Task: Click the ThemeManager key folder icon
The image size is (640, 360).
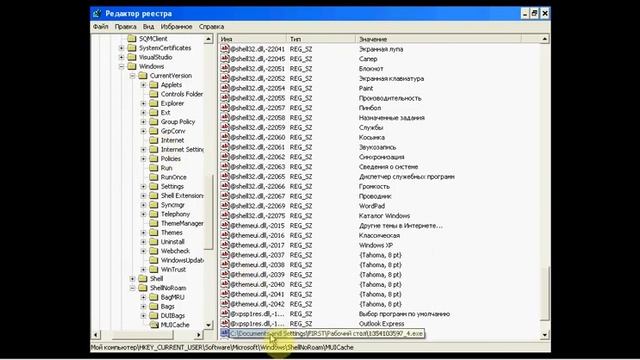Action: pyautogui.click(x=153, y=223)
